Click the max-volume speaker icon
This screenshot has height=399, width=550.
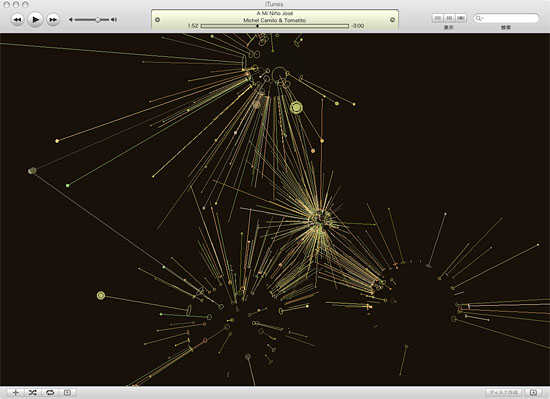coord(114,20)
